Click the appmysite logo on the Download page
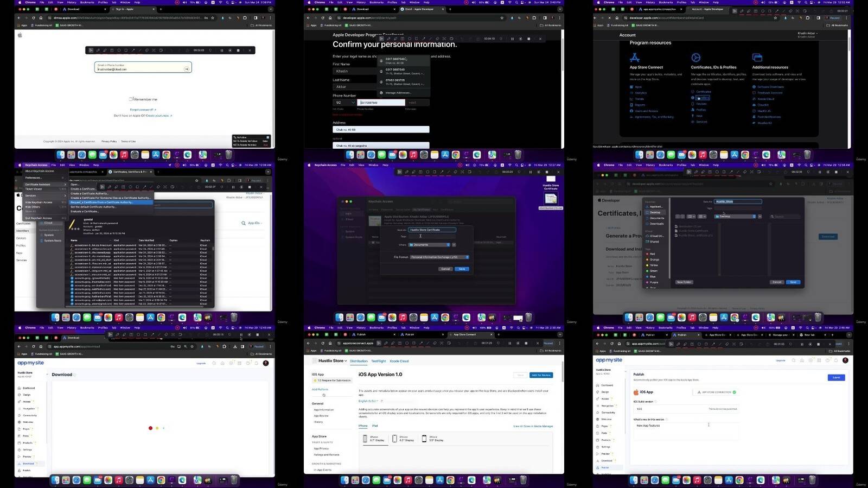The width and height of the screenshot is (868, 488). (31, 363)
